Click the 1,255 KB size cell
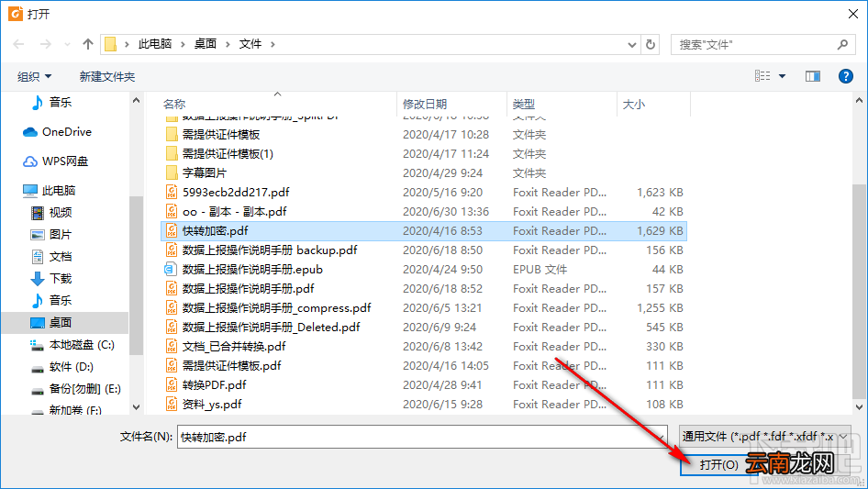This screenshot has height=489, width=868. point(660,308)
